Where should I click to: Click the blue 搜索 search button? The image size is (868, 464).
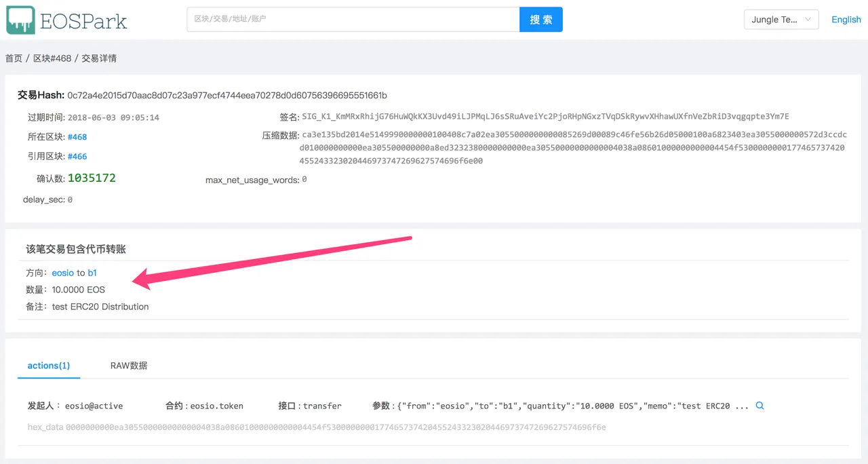pyautogui.click(x=541, y=19)
